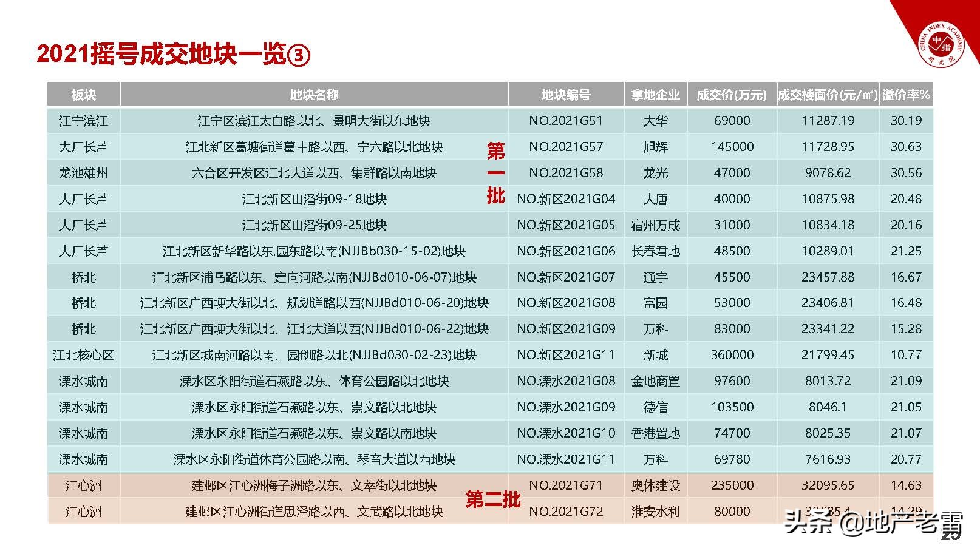This screenshot has width=980, height=551.
Task: Select the 旭辉 company cell
Action: (656, 147)
